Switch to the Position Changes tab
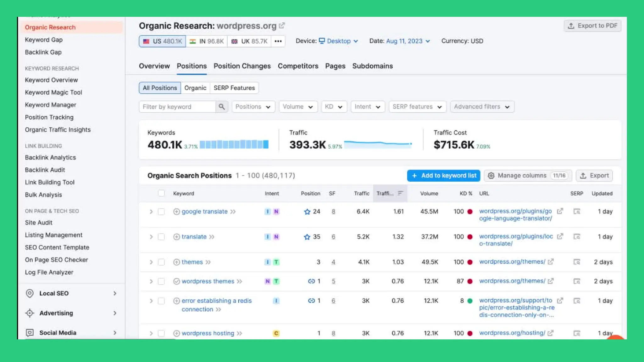This screenshot has height=362, width=644. (x=242, y=66)
